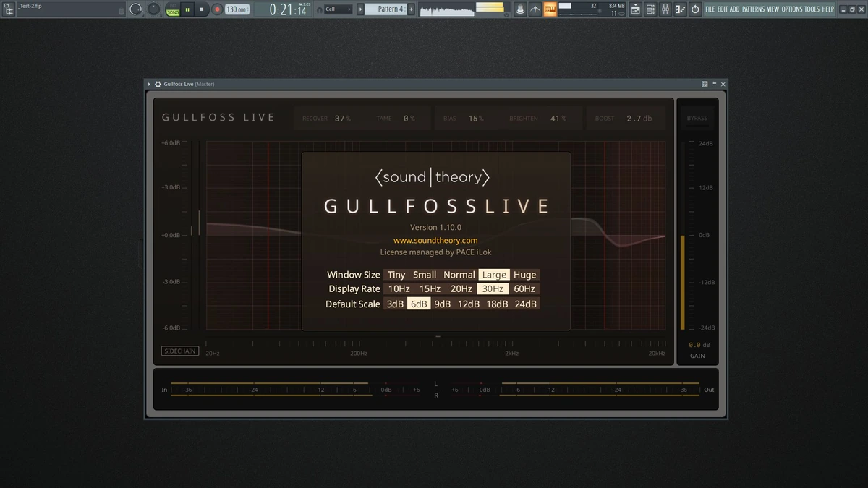Click the CPU and memory usage panel

point(592,9)
